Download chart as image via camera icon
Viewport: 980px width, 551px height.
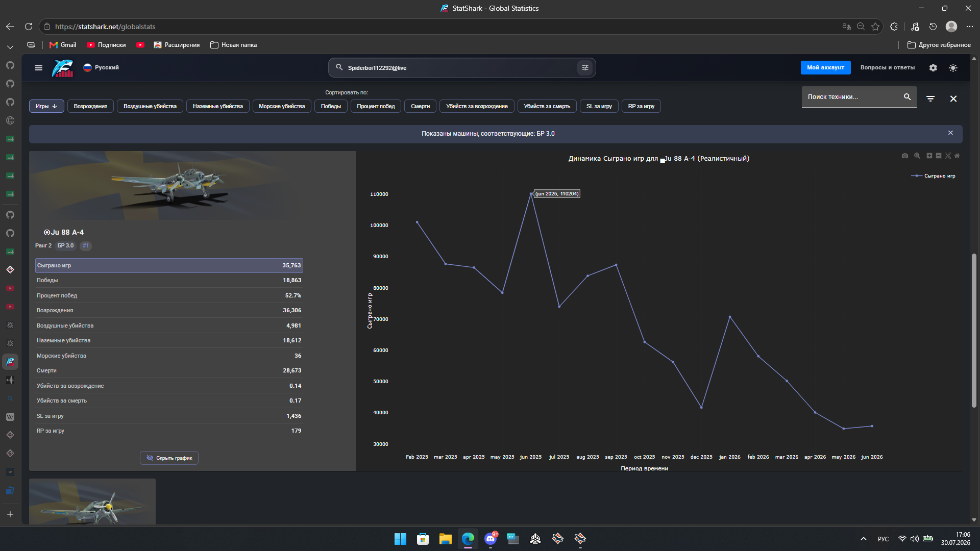[905, 156]
